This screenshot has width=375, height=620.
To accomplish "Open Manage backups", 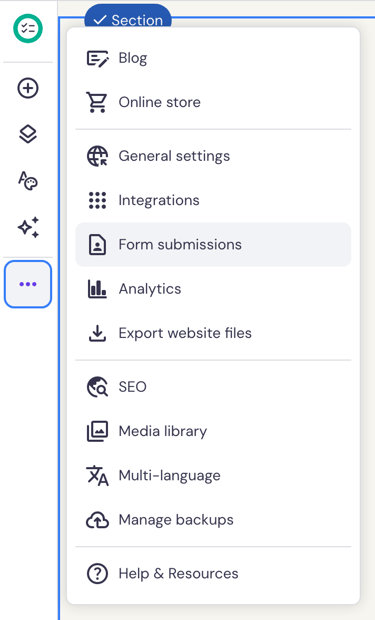I will [x=213, y=520].
